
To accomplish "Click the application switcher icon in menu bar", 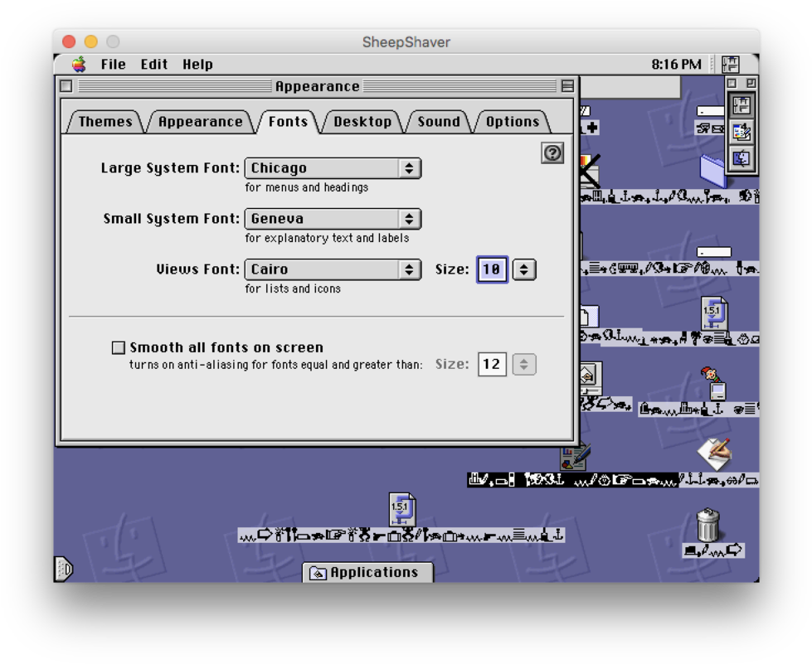I will pyautogui.click(x=730, y=65).
